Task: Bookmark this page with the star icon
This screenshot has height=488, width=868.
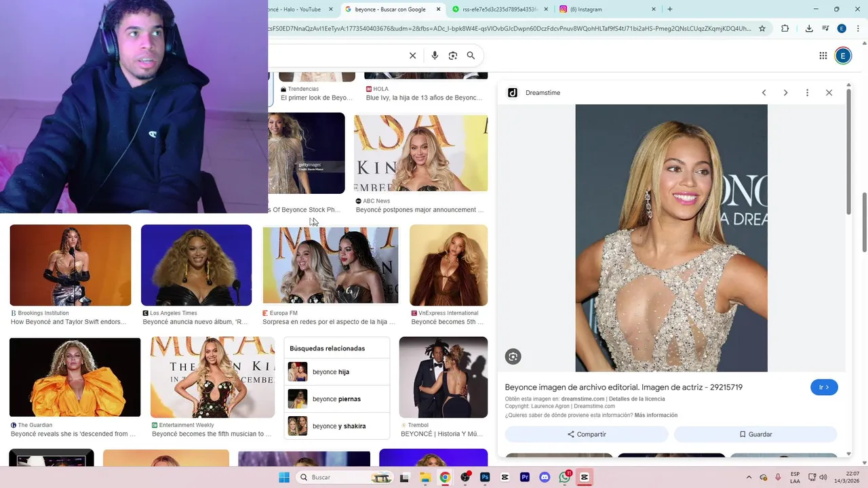Action: 762,28
